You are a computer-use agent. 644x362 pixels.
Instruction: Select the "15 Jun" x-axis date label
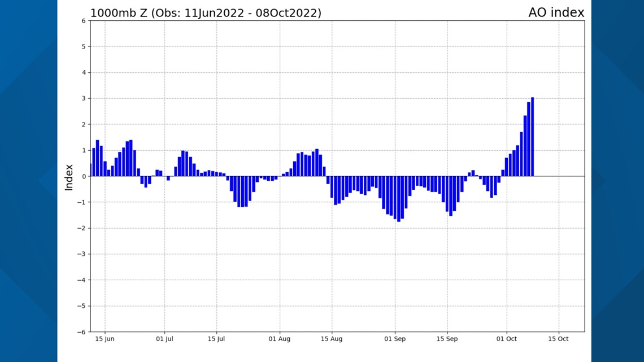pos(105,339)
